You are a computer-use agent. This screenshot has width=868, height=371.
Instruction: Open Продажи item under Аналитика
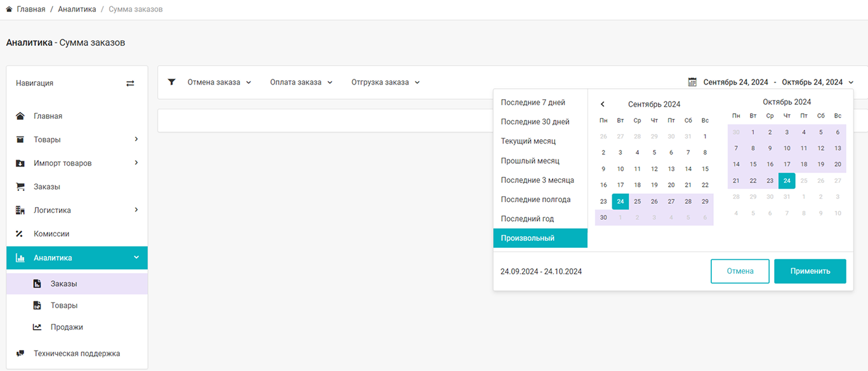click(x=77, y=327)
